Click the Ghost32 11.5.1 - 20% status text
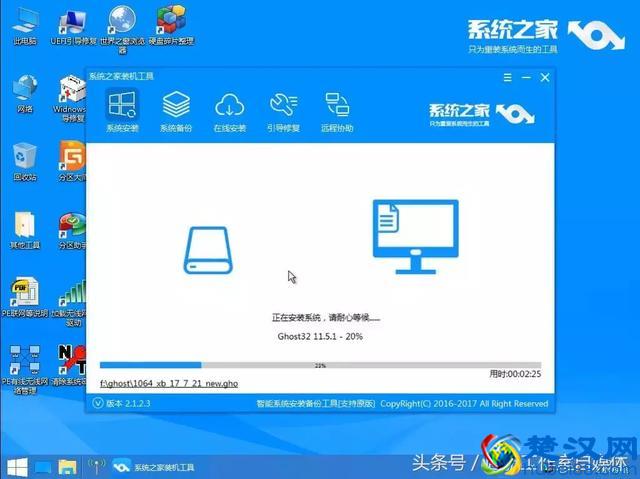The height and width of the screenshot is (479, 640). (320, 337)
